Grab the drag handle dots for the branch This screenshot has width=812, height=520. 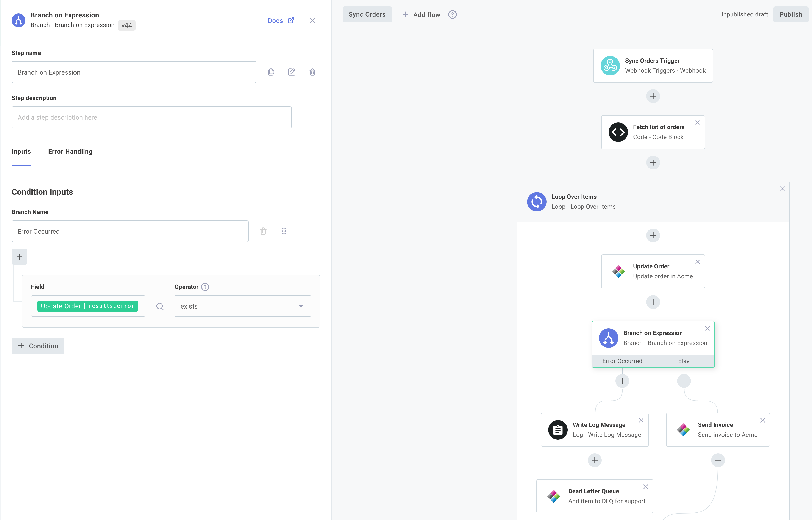[x=284, y=231]
